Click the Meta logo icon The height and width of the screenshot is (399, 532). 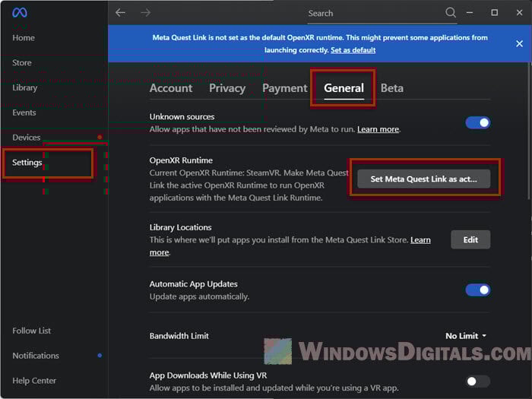point(20,13)
